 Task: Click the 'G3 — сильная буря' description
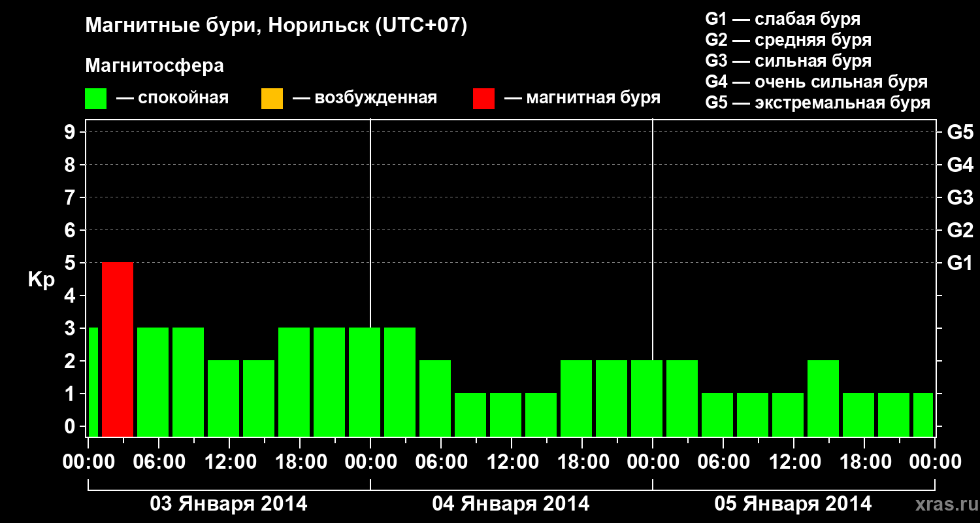pos(789,61)
